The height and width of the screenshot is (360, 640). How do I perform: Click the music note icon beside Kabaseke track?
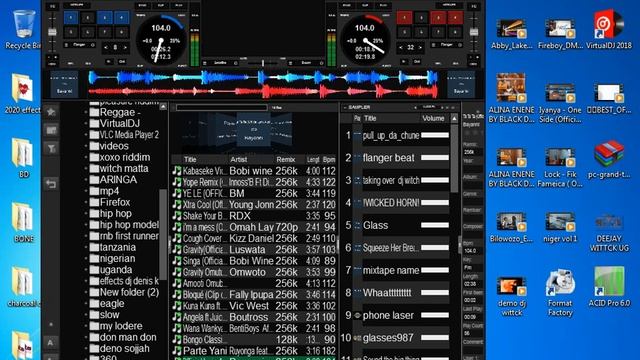click(177, 171)
